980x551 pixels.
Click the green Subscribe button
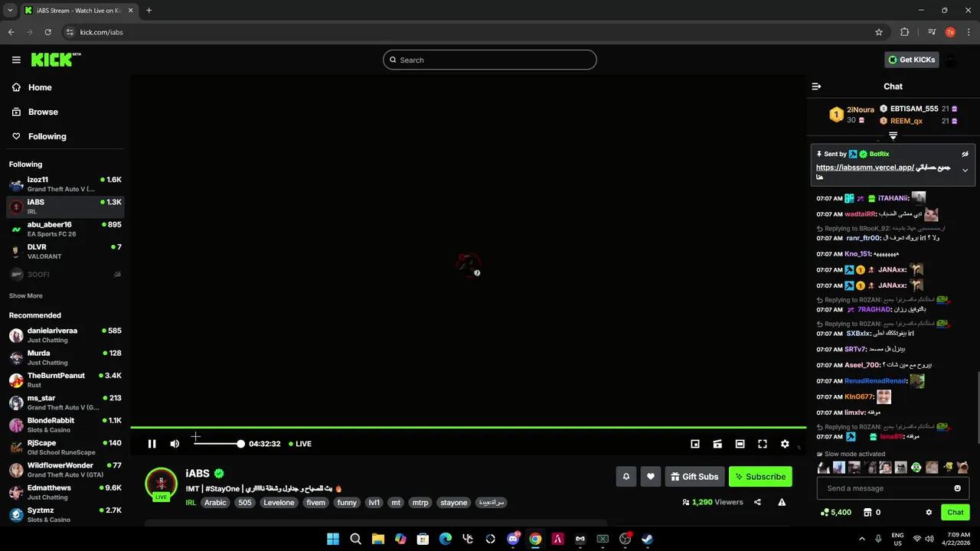pos(760,476)
